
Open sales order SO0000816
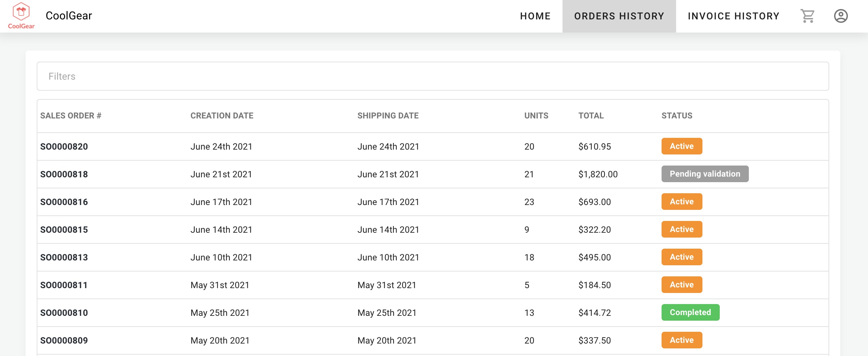coord(64,202)
